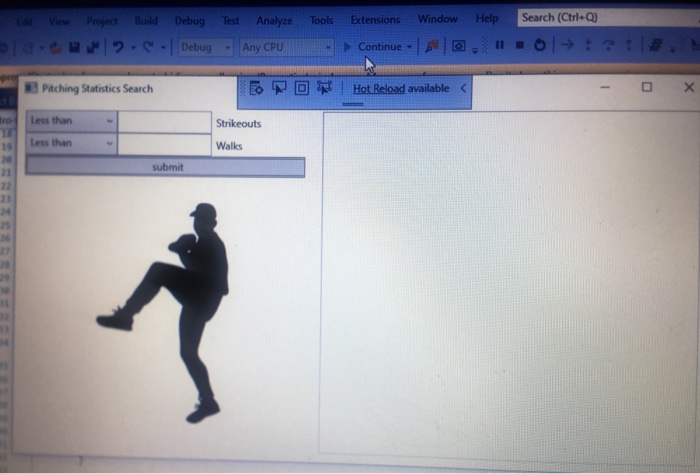
Task: Click the Step Out icon
Action: (629, 45)
